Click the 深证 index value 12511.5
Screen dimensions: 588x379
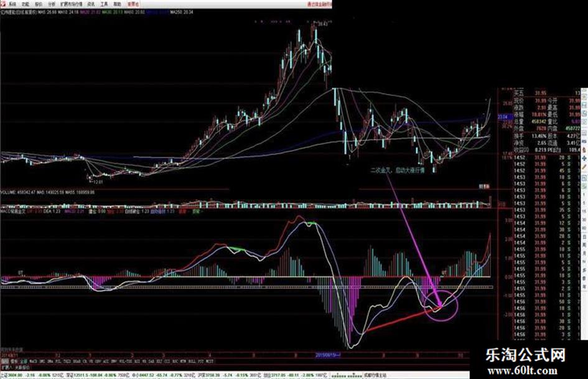click(x=81, y=375)
